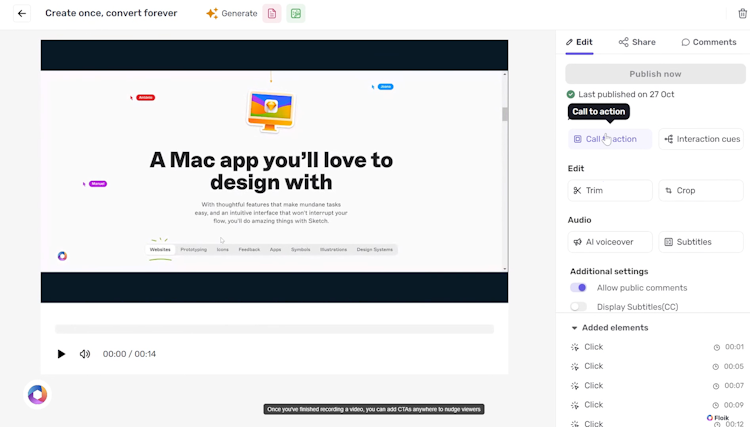Select the Trim tool
The width and height of the screenshot is (750, 427).
(610, 190)
